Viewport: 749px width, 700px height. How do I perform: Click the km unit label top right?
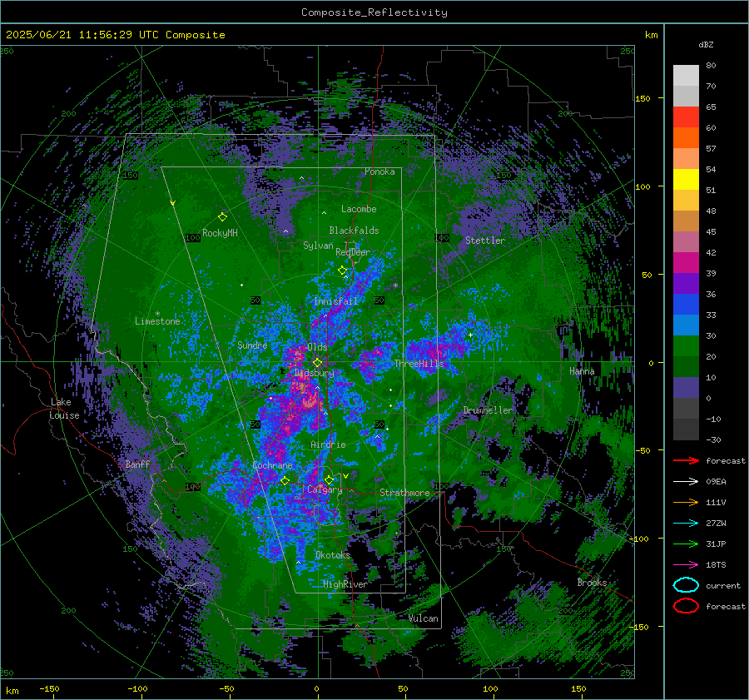click(x=651, y=35)
